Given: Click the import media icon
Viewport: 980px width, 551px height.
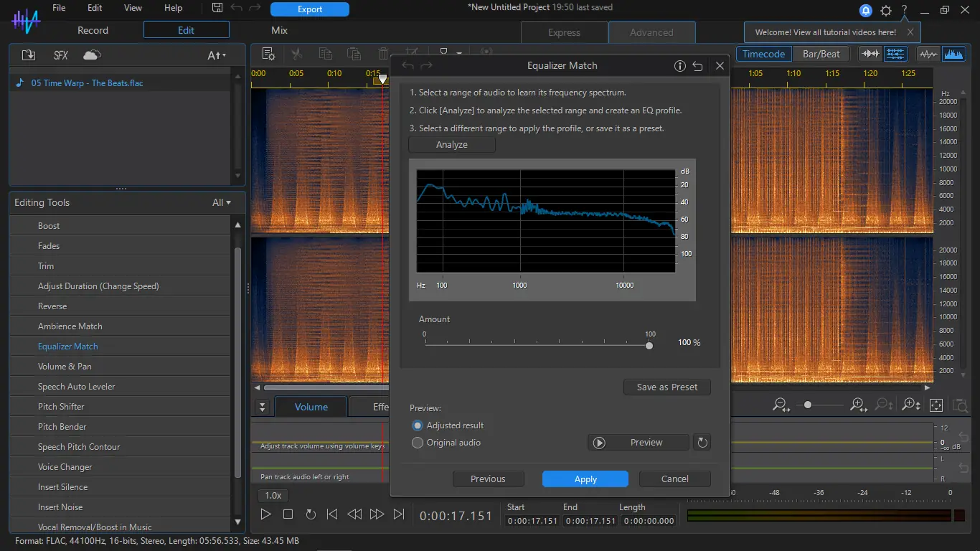Looking at the screenshot, I should pos(29,55).
